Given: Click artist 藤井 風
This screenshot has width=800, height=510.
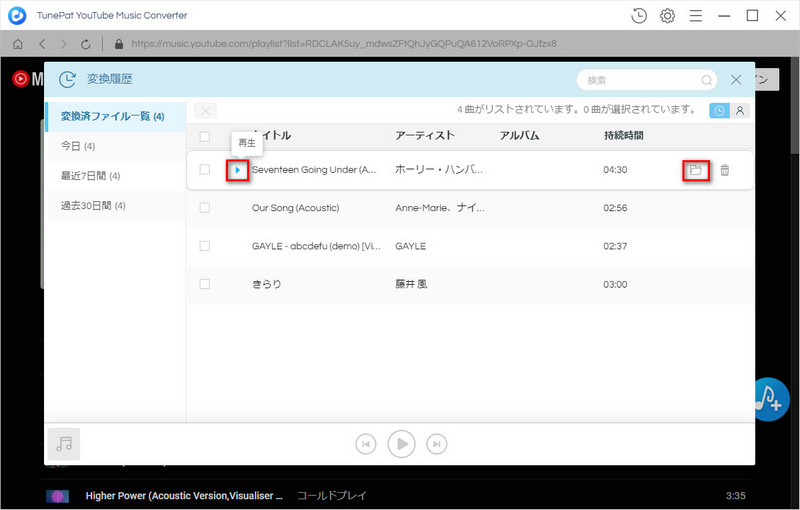Looking at the screenshot, I should coord(411,285).
